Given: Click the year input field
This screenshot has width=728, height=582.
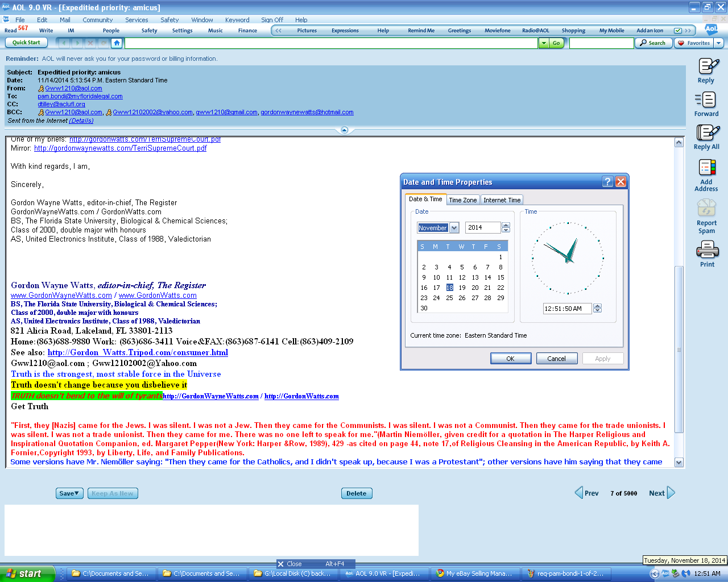Looking at the screenshot, I should [483, 228].
